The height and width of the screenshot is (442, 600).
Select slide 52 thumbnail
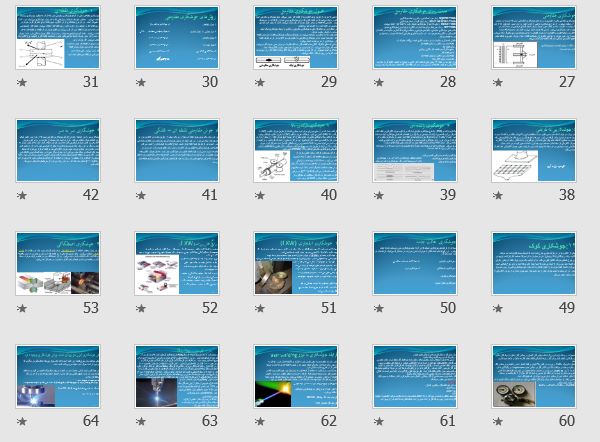coord(177,263)
